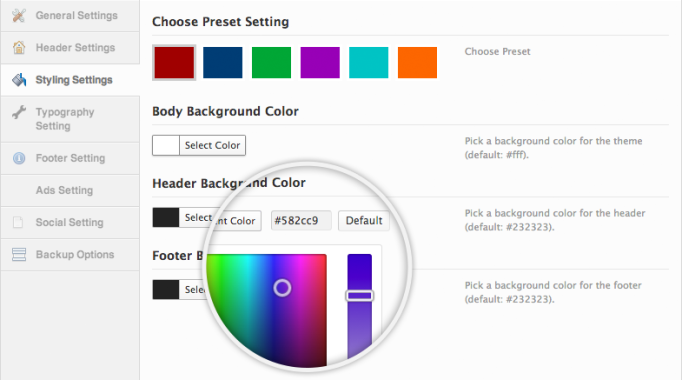This screenshot has width=682, height=380.
Task: Open Header Background color swatch picker
Action: [166, 217]
